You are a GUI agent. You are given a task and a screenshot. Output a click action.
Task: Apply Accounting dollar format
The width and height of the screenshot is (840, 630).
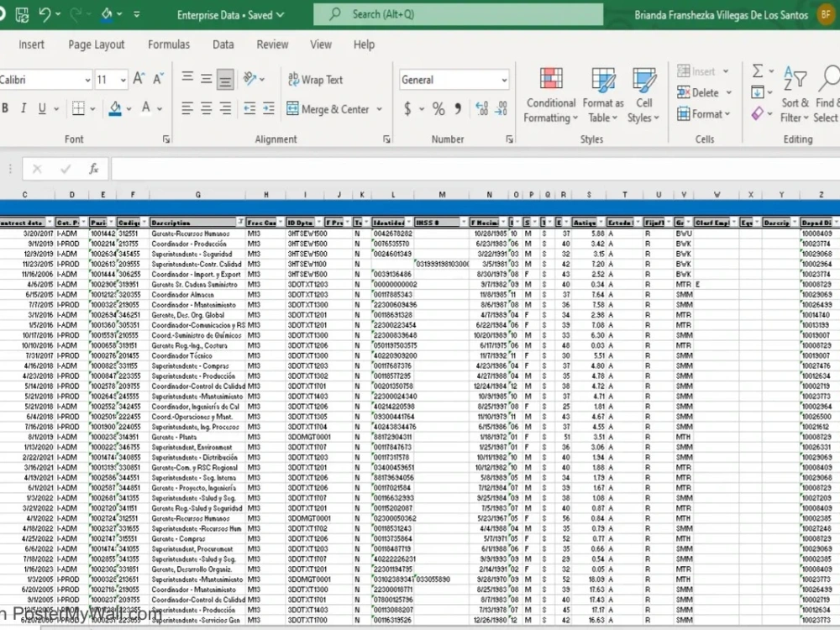(407, 109)
